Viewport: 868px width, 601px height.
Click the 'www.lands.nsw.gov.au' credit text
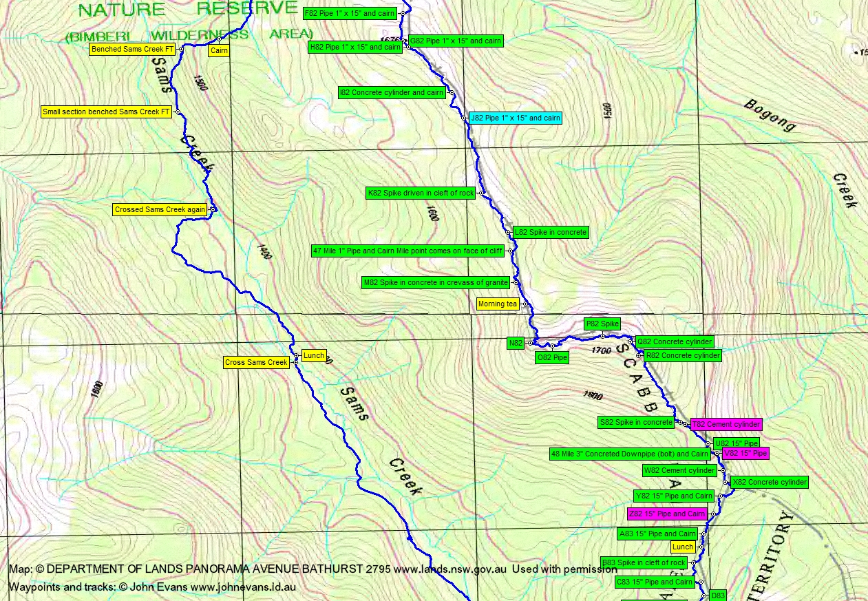point(449,569)
